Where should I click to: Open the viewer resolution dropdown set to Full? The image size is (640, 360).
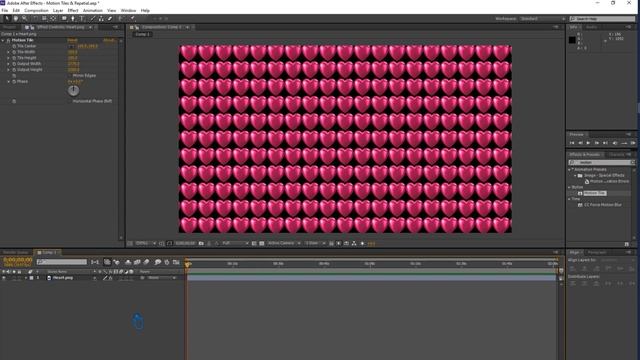click(x=235, y=243)
